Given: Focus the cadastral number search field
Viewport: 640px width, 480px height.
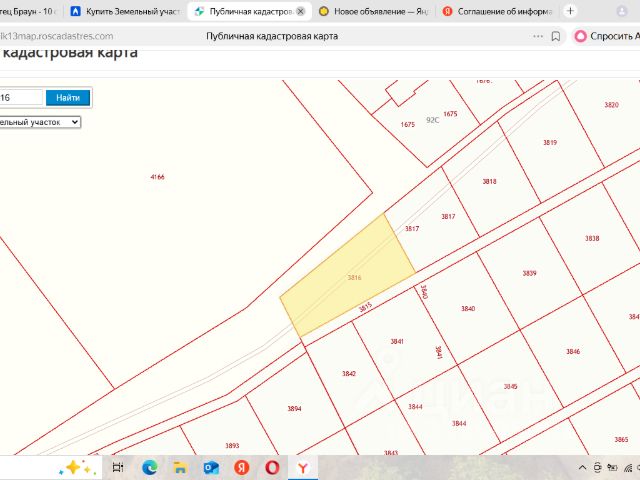Looking at the screenshot, I should click(x=20, y=98).
